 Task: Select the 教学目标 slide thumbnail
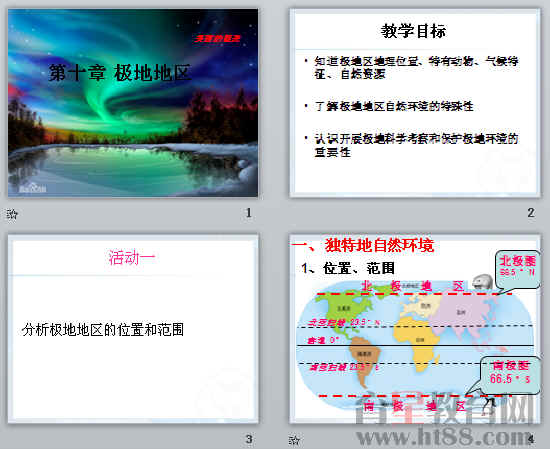[415, 103]
